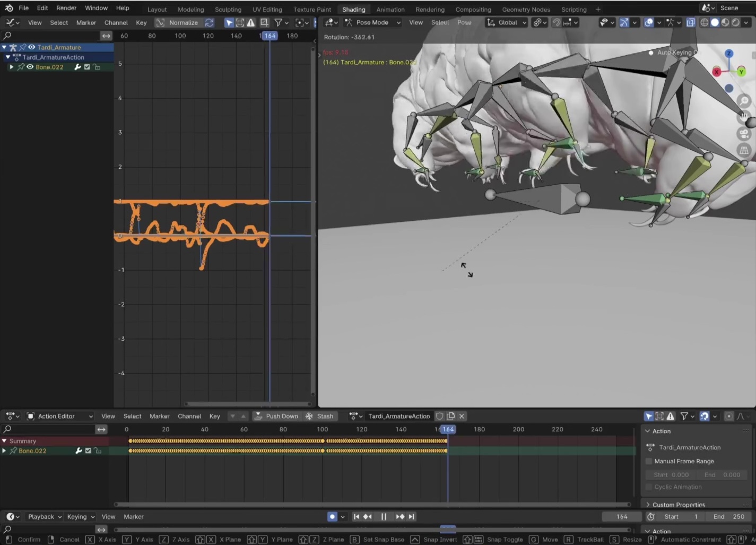Open the Render menu
This screenshot has width=756, height=545.
(x=66, y=8)
